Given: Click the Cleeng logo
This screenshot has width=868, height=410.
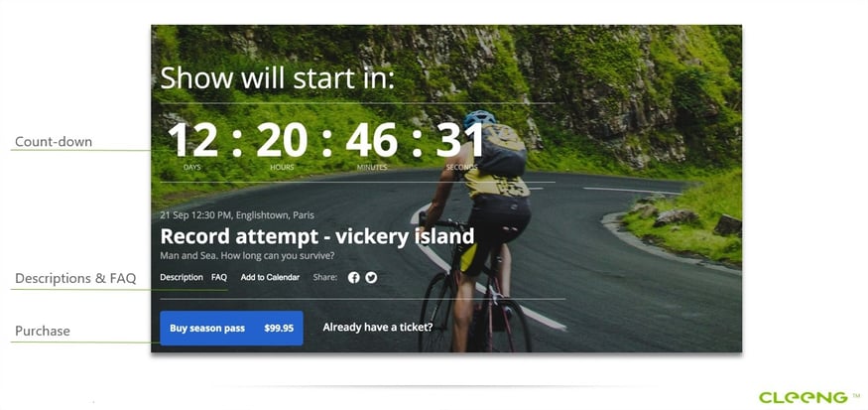Looking at the screenshot, I should coord(804,397).
